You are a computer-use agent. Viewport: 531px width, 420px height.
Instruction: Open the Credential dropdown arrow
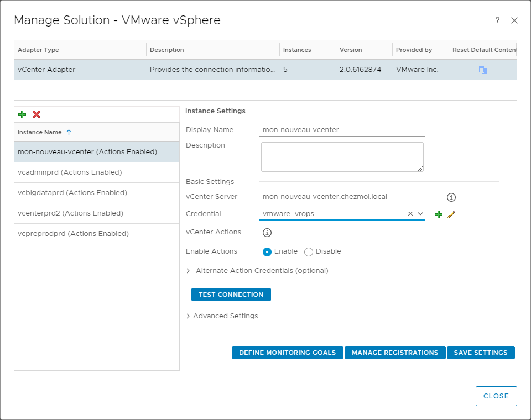pyautogui.click(x=420, y=214)
